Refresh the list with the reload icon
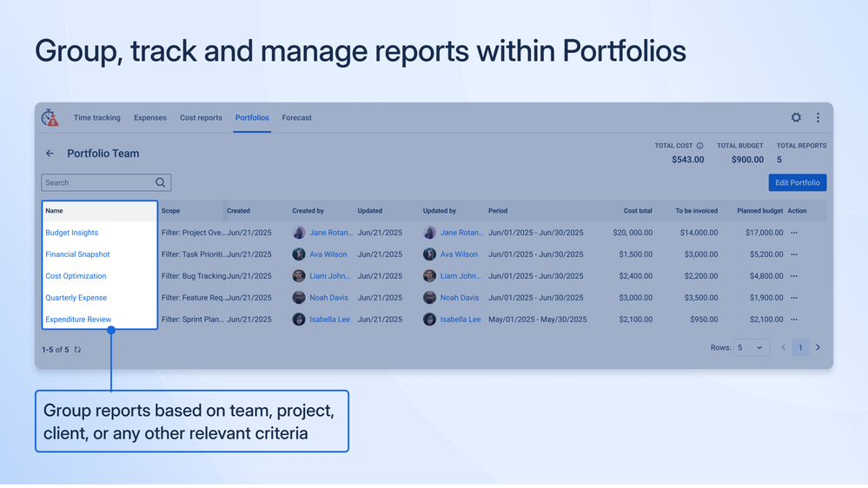The height and width of the screenshot is (488, 868). point(77,350)
